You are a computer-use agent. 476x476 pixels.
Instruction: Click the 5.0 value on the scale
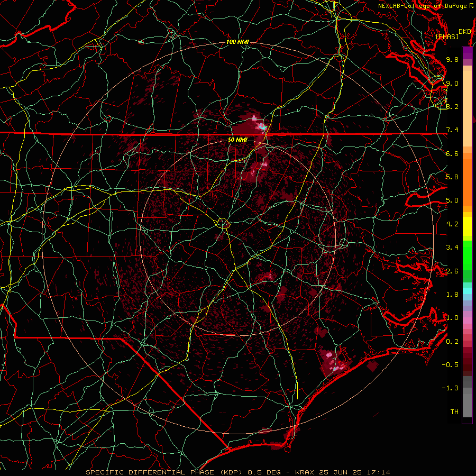[452, 200]
